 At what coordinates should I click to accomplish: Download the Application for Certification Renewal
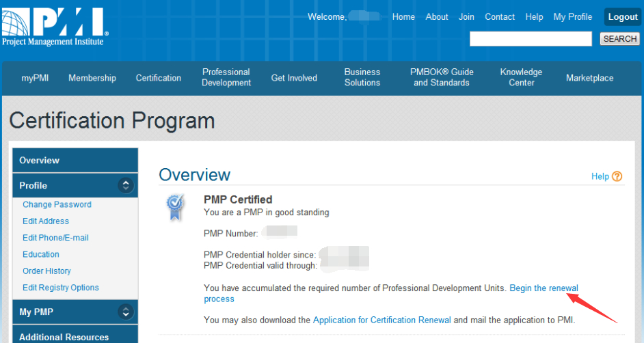(382, 320)
